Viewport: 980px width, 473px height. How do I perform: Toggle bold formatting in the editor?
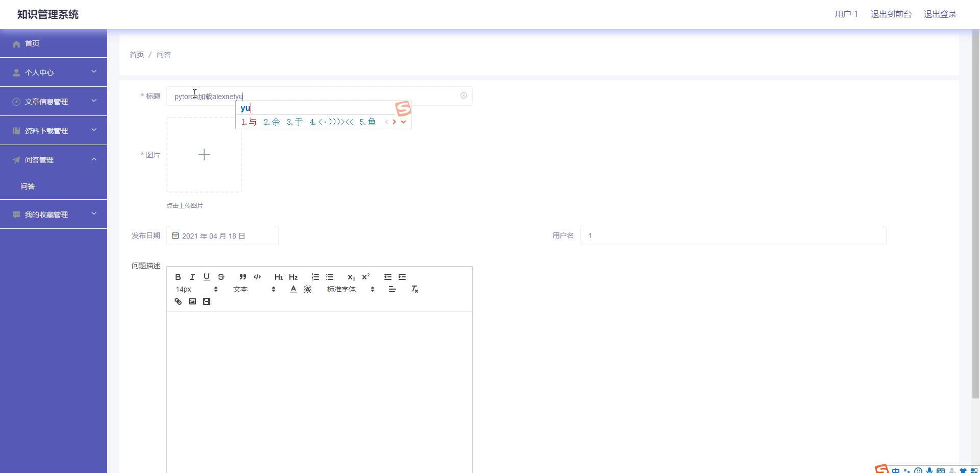[178, 277]
